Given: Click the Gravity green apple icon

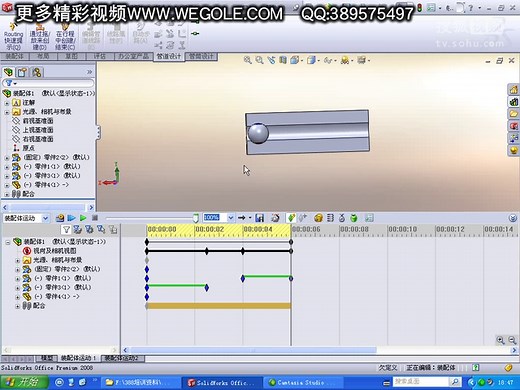Looking at the screenshot, I should click(354, 218).
